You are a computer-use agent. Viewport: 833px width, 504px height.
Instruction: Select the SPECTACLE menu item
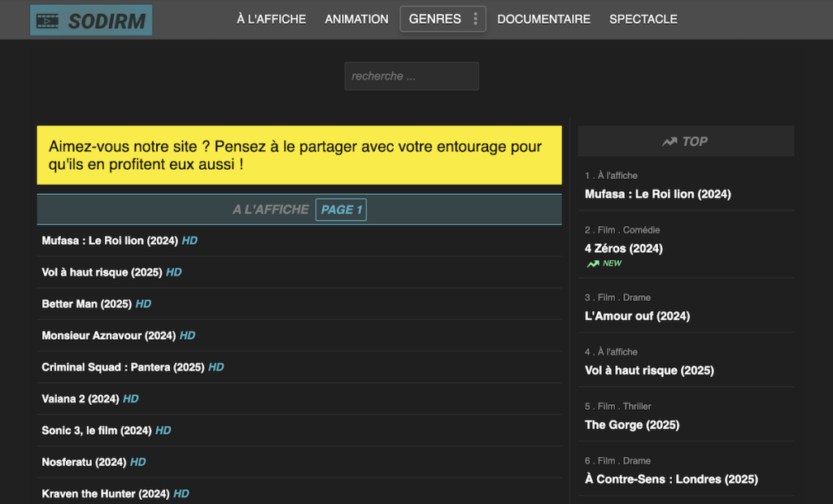tap(643, 19)
